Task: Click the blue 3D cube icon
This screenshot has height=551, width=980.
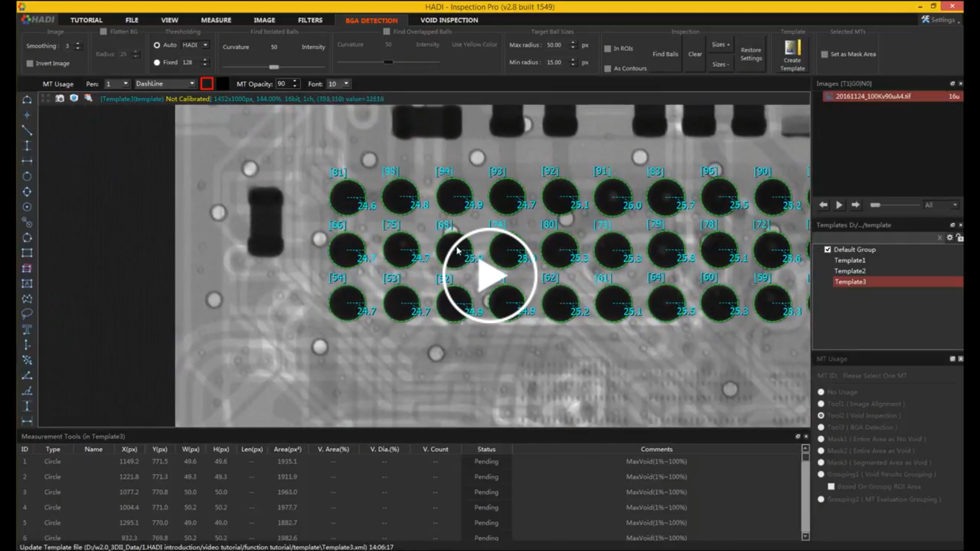Action: click(x=74, y=98)
